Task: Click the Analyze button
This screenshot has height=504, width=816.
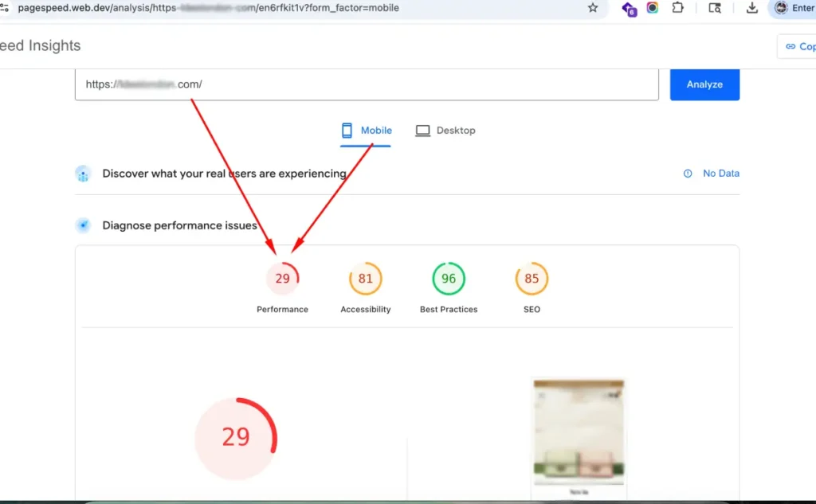Action: coord(704,84)
